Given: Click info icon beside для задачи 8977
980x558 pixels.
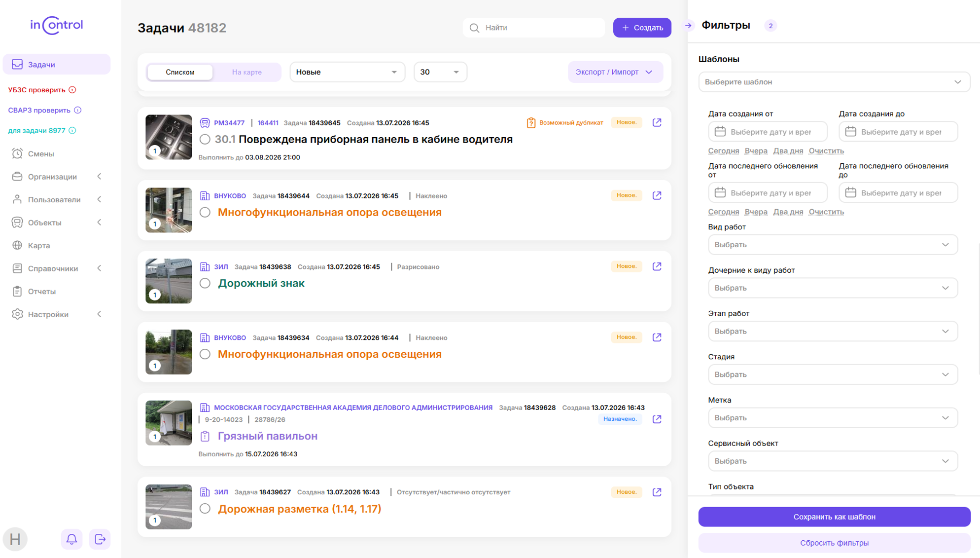Looking at the screenshot, I should [x=72, y=131].
